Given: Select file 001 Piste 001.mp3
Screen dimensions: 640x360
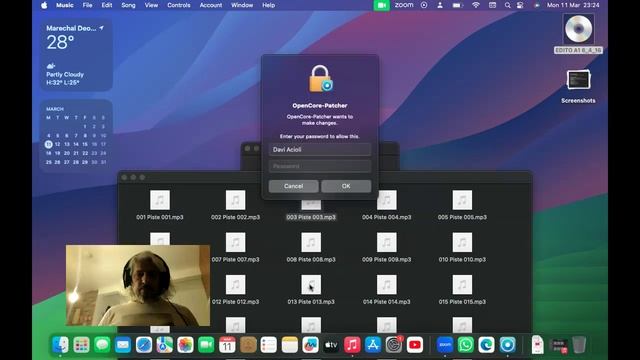Looking at the screenshot, I should [160, 205].
